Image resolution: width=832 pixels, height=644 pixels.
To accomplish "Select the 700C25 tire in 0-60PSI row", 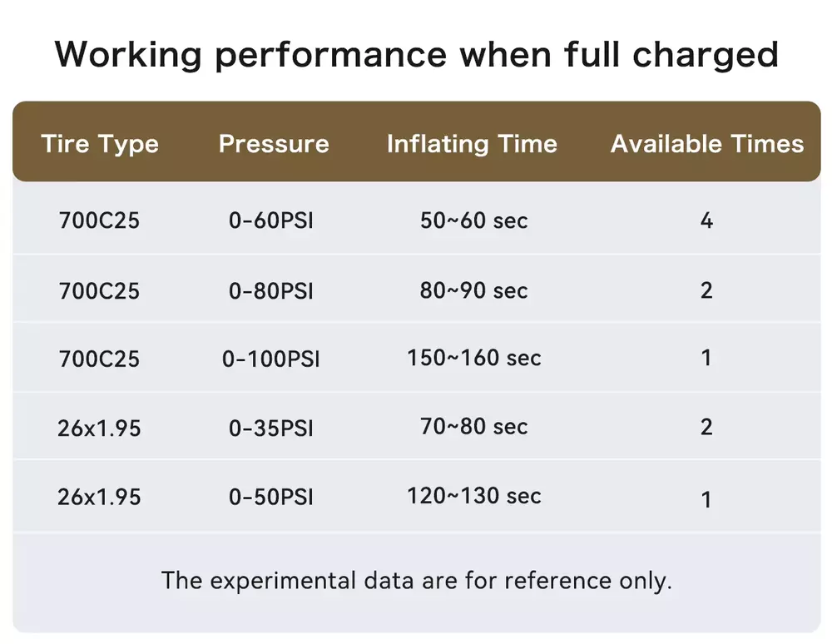I will tap(99, 221).
